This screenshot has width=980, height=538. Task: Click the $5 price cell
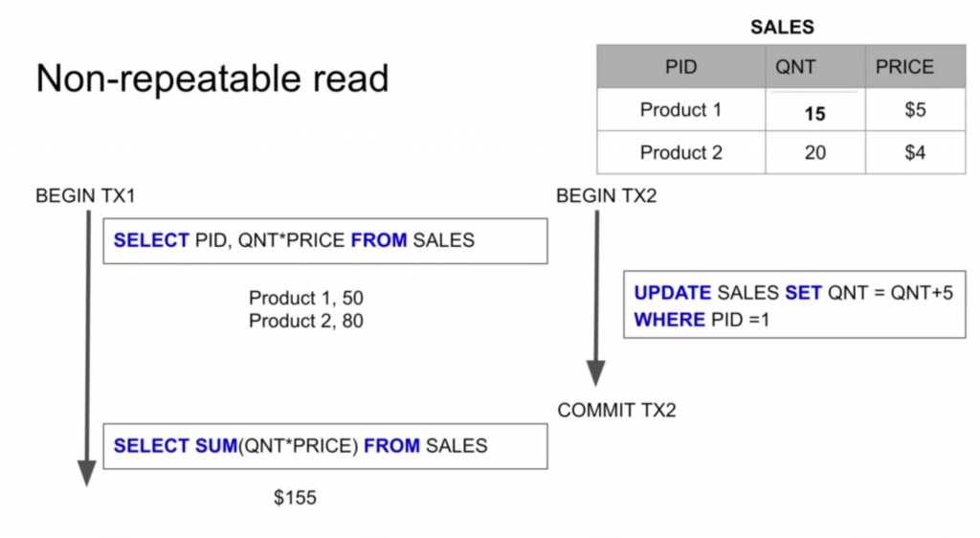[915, 109]
